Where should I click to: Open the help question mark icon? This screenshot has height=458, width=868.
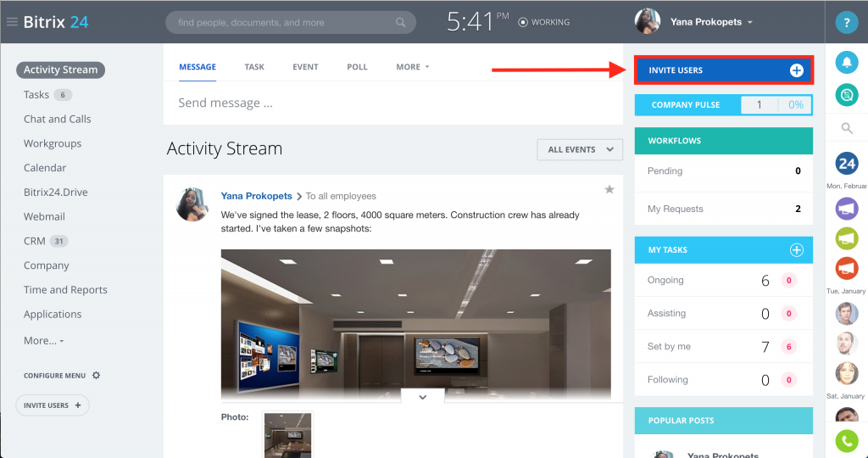tap(847, 23)
